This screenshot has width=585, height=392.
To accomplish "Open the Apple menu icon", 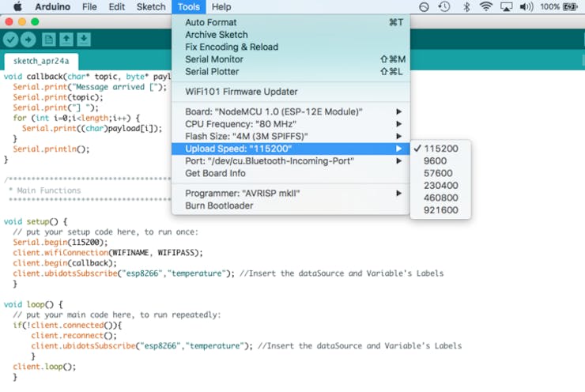I will pos(17,7).
